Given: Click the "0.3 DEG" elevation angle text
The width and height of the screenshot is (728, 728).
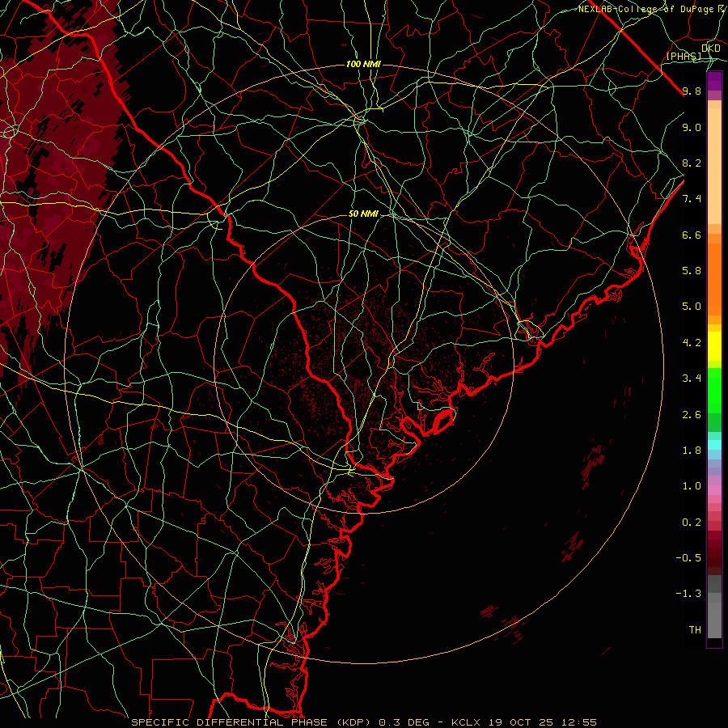Looking at the screenshot, I should click(x=405, y=722).
